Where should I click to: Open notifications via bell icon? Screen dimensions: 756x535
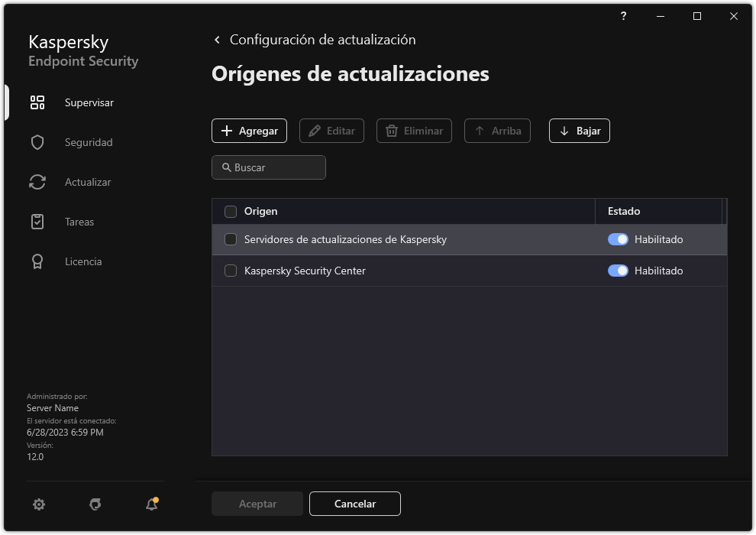pos(151,505)
